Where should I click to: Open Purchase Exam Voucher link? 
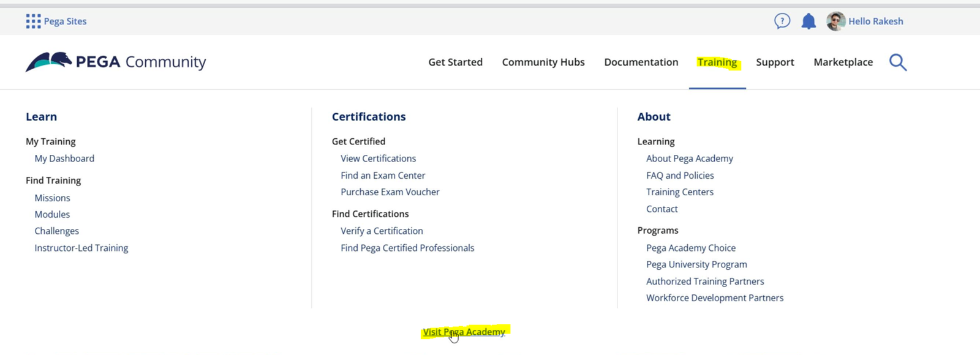click(390, 192)
